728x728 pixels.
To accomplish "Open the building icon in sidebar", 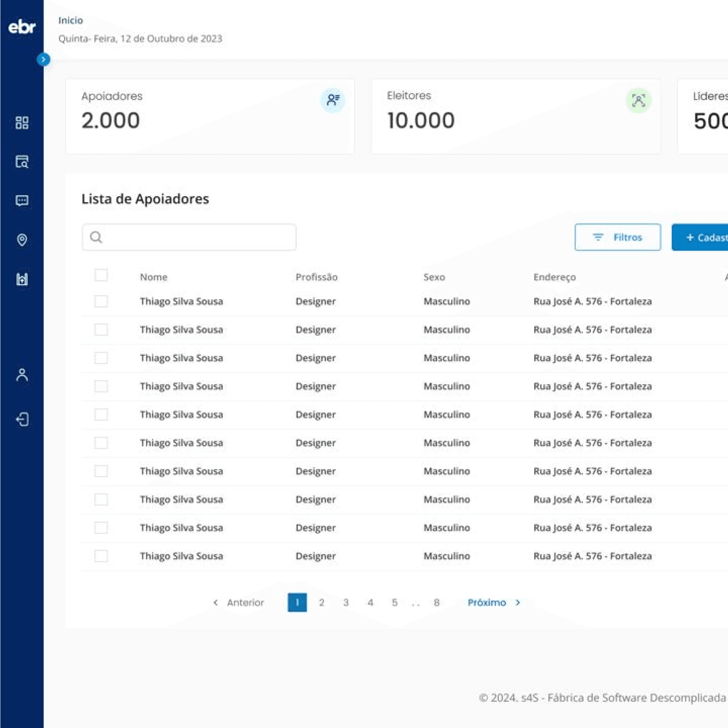I will click(x=22, y=279).
